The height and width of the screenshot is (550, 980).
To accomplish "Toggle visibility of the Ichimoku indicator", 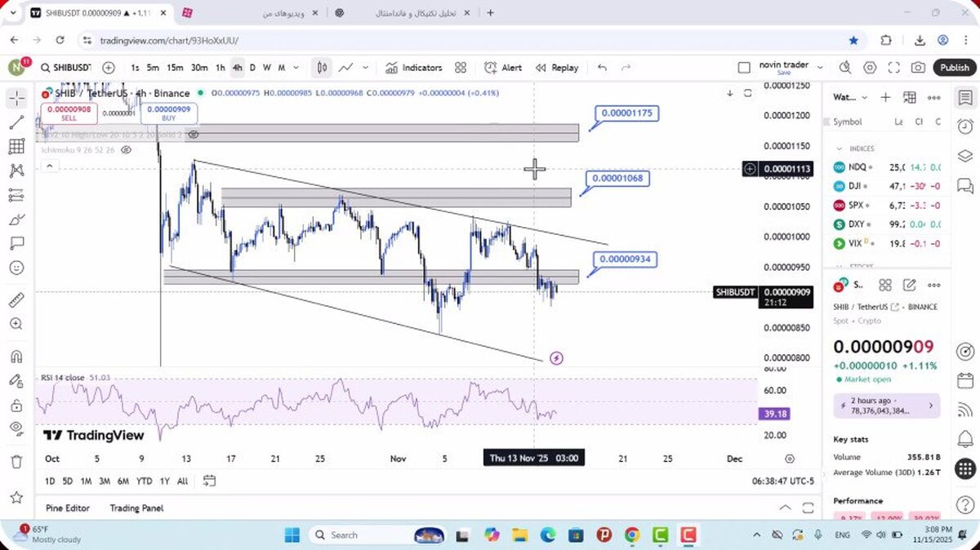I will point(127,150).
